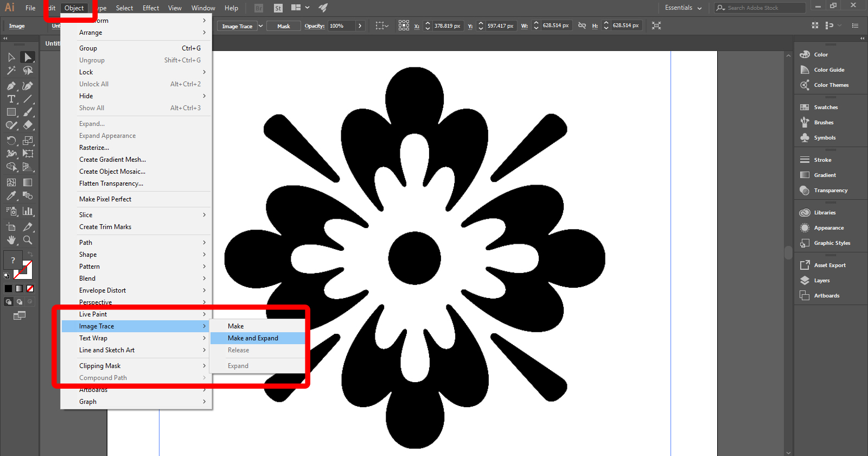Viewport: 868px width, 456px height.
Task: Reset to default fill and stroke
Action: coord(7,276)
